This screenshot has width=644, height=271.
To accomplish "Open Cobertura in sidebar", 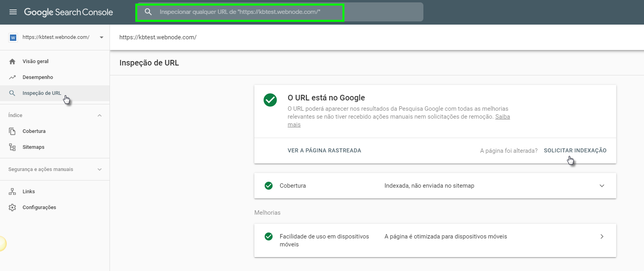I will (x=34, y=131).
